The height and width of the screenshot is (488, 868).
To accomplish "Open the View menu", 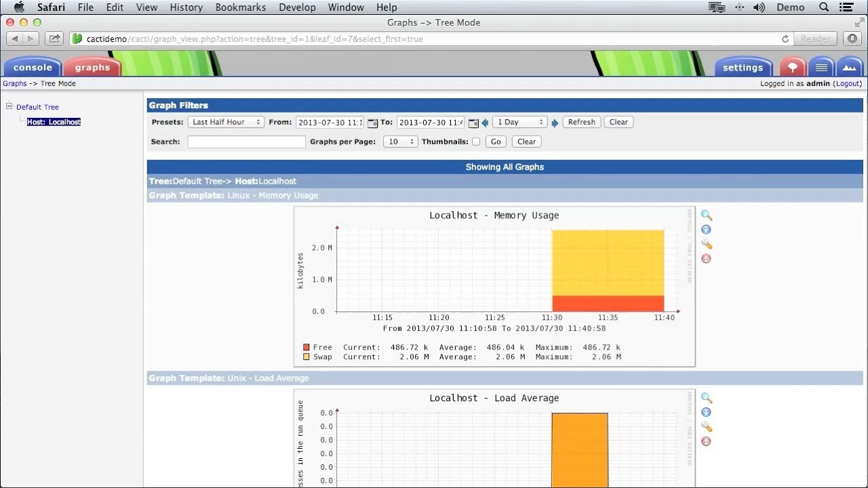I will (146, 7).
